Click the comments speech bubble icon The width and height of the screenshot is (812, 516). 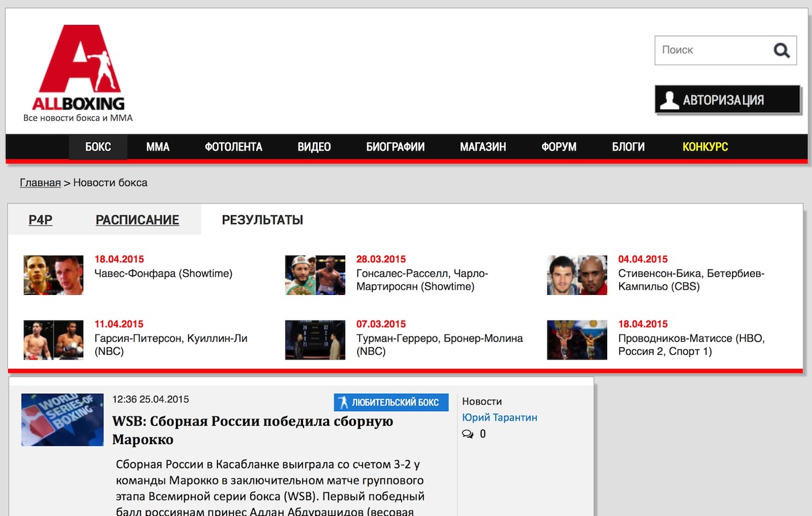467,434
